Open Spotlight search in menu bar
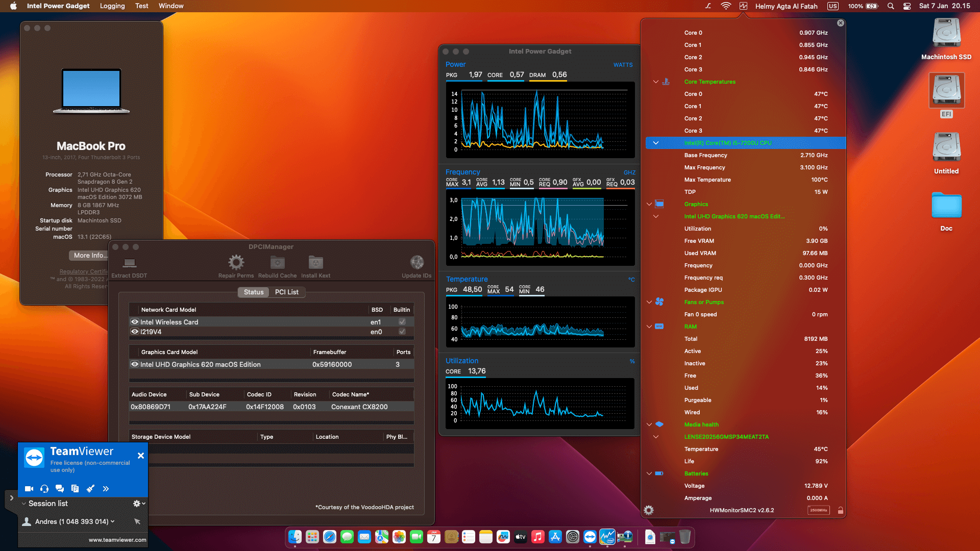This screenshot has width=980, height=551. 891,6
